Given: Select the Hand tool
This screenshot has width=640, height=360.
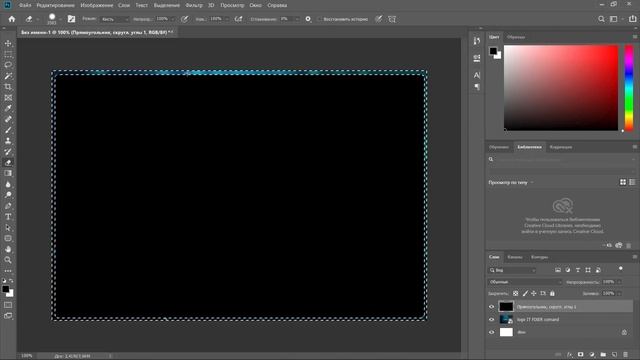Looking at the screenshot, I should tap(8, 249).
